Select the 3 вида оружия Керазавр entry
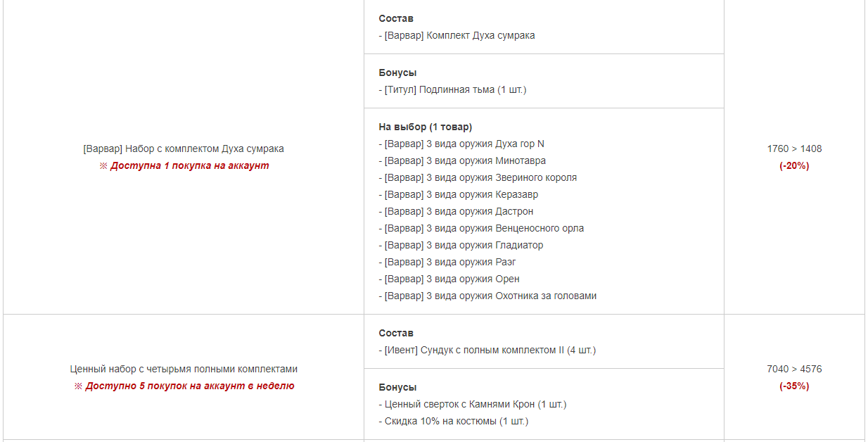Image resolution: width=868 pixels, height=442 pixels. 458,194
